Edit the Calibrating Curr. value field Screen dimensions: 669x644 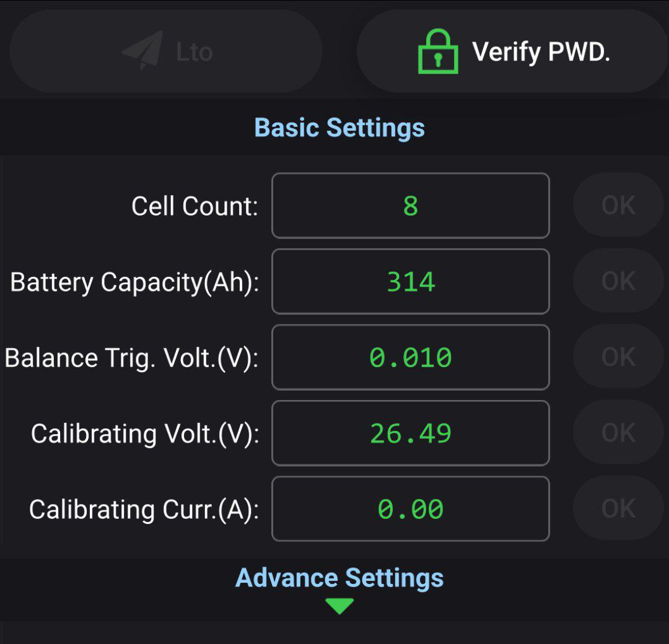coord(410,509)
